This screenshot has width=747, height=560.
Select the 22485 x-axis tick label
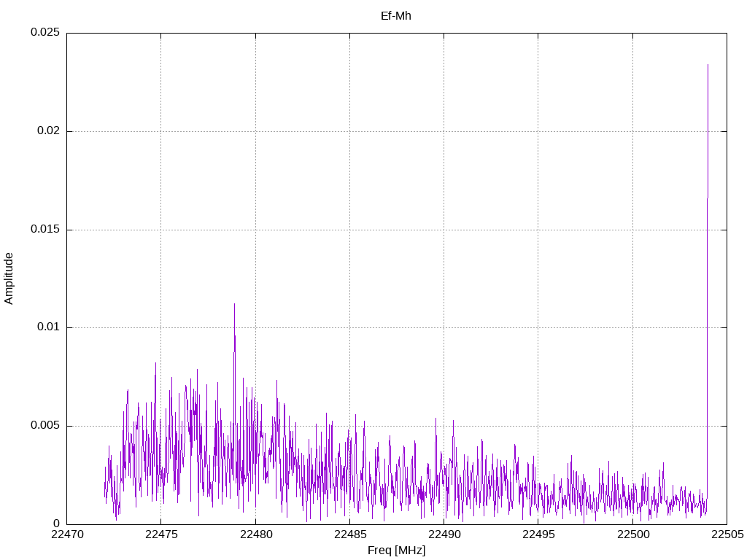[x=349, y=535]
